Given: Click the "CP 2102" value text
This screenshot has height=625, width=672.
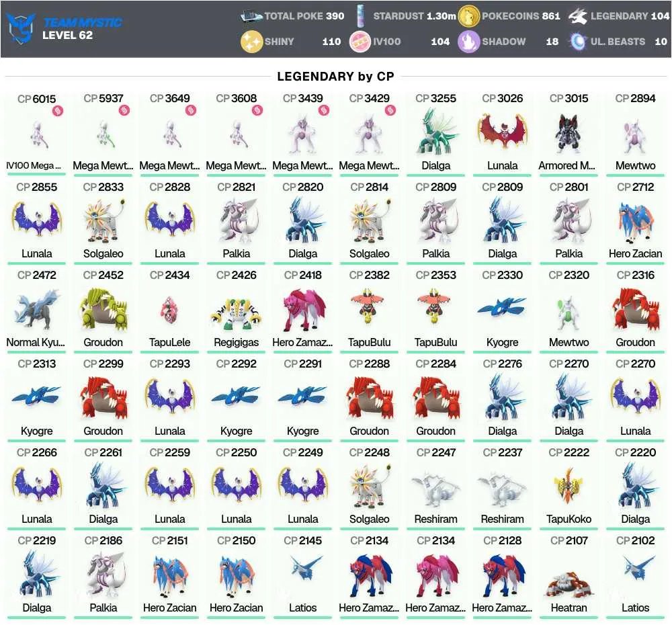Looking at the screenshot, I should coord(635,540).
